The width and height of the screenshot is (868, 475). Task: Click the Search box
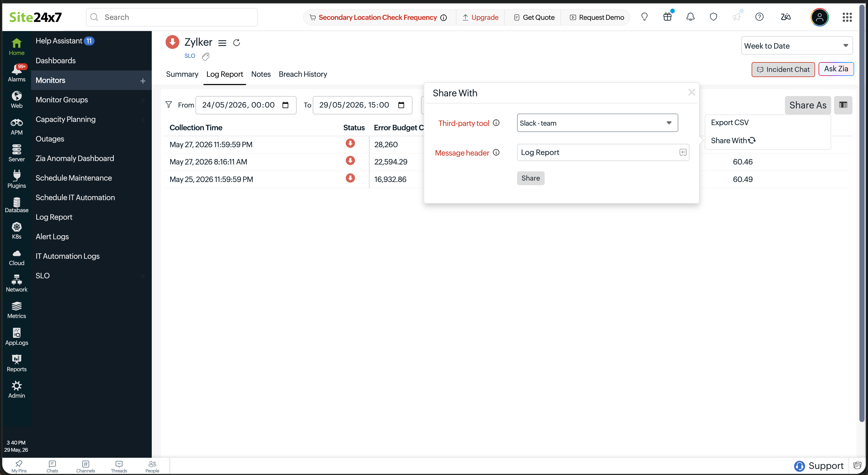172,17
